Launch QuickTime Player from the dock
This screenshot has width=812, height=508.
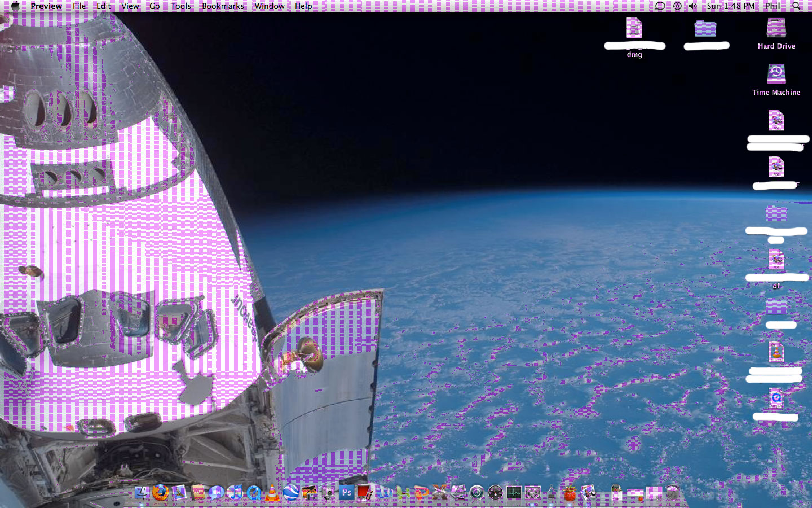tap(254, 493)
